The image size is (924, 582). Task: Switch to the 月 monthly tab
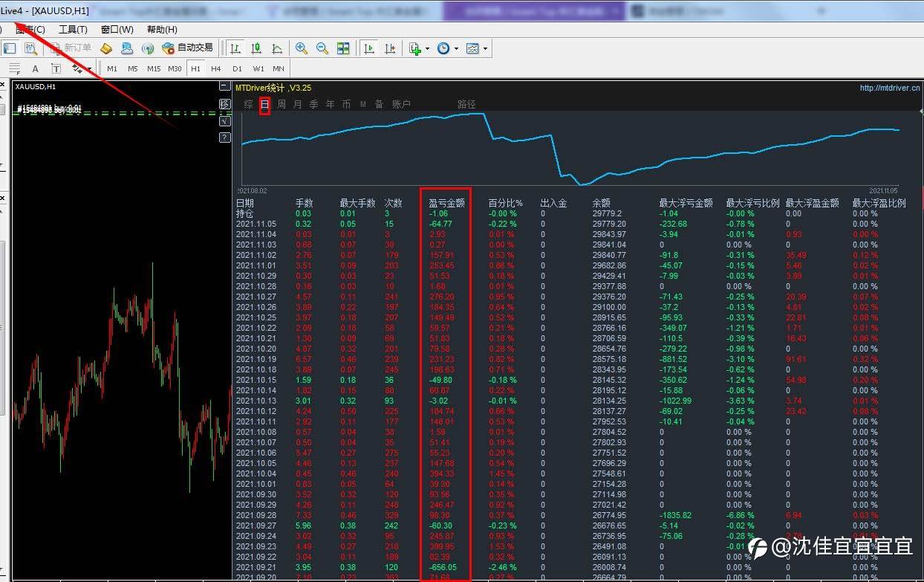[x=298, y=105]
